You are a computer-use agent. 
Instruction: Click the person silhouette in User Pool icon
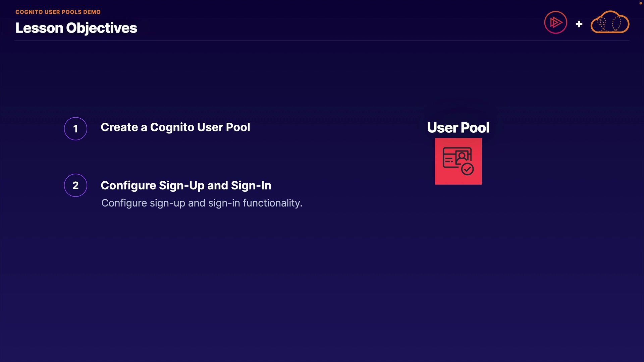[x=462, y=156]
